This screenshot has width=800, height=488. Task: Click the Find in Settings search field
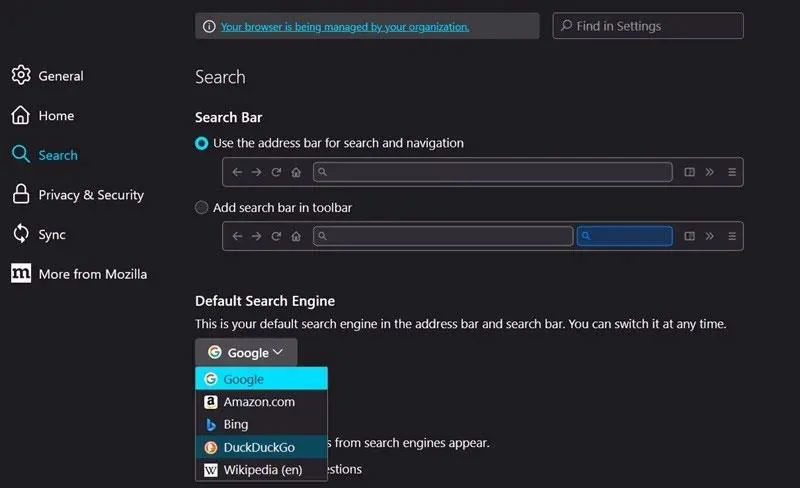tap(648, 26)
